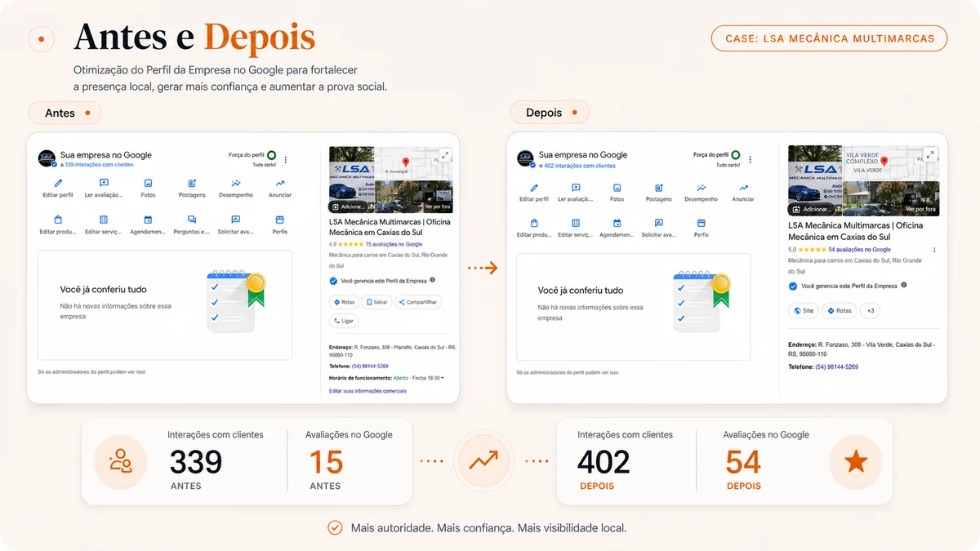
Task: Open Ler avaliações in the Depois panel
Action: tap(576, 193)
